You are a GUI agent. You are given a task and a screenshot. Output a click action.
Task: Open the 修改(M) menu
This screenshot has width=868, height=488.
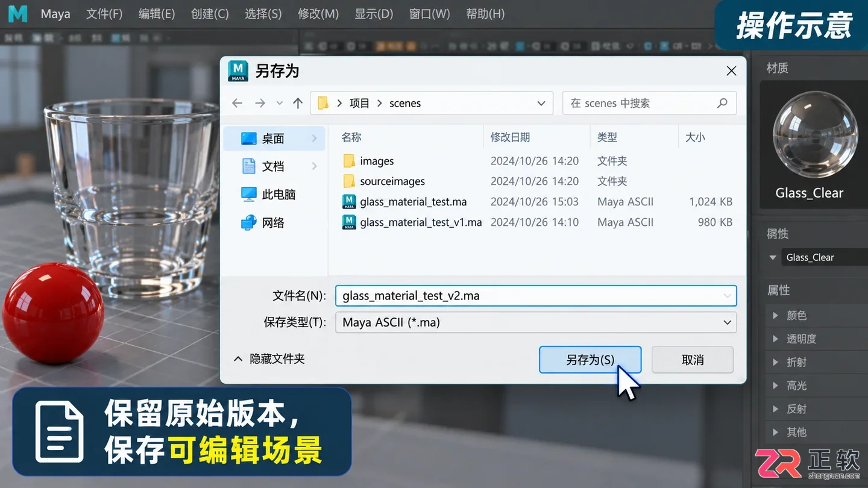click(x=318, y=14)
